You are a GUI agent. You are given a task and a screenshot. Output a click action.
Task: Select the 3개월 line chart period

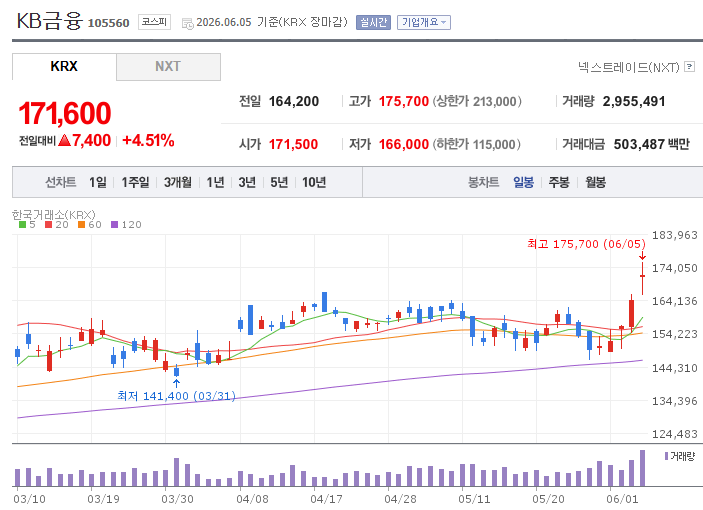[178, 182]
